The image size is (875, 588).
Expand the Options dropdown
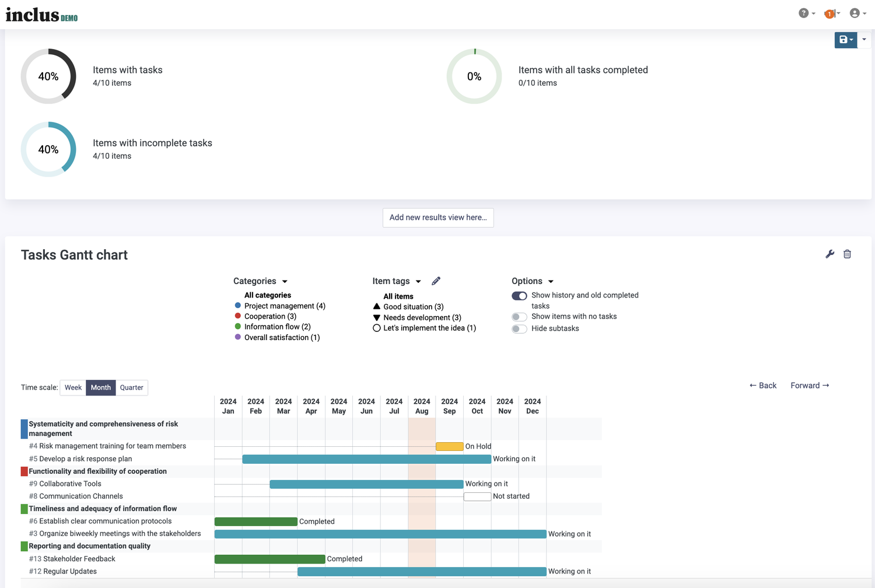coord(533,281)
